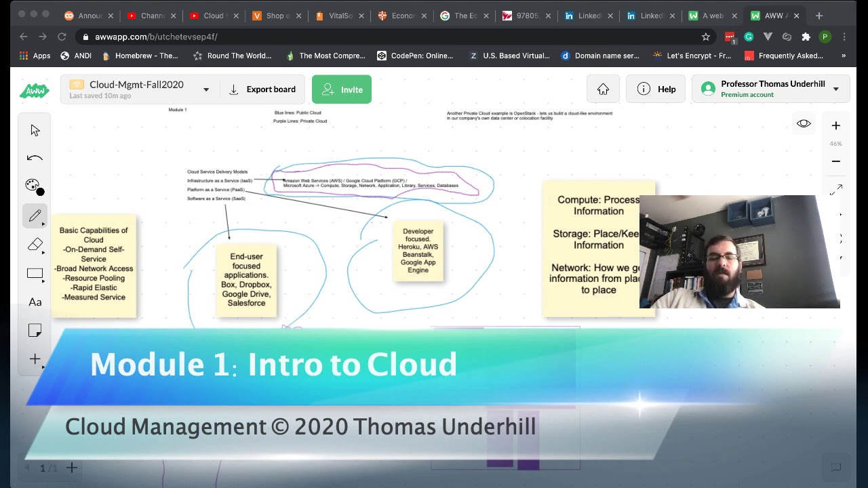
Task: Click the fullscreen expand arrows icon
Action: [x=836, y=190]
